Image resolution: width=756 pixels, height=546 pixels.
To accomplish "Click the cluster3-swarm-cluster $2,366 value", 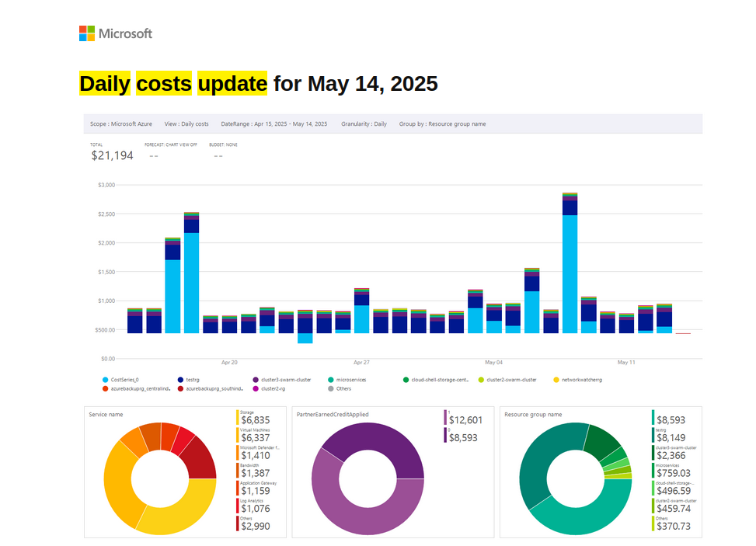I will pyautogui.click(x=671, y=455).
